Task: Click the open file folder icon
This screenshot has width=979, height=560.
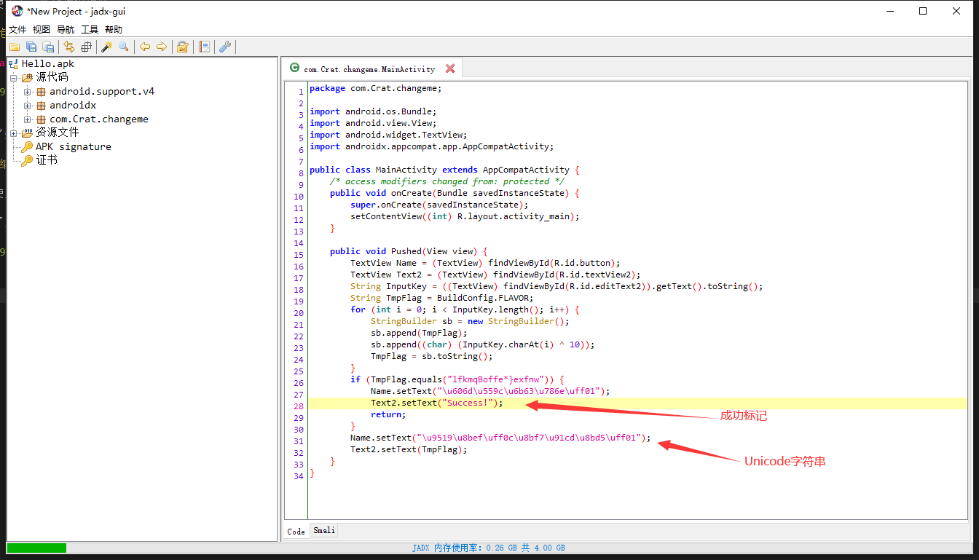Action: tap(15, 47)
